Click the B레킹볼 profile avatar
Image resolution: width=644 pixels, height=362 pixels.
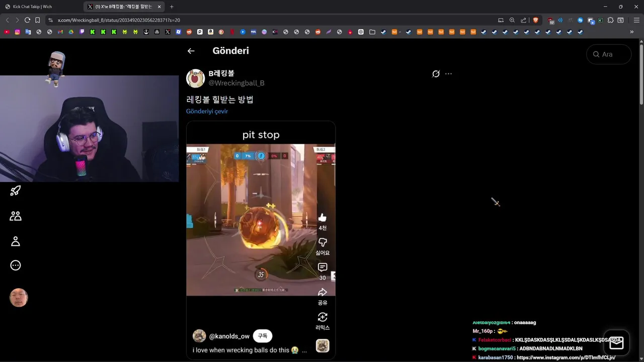[196, 78]
